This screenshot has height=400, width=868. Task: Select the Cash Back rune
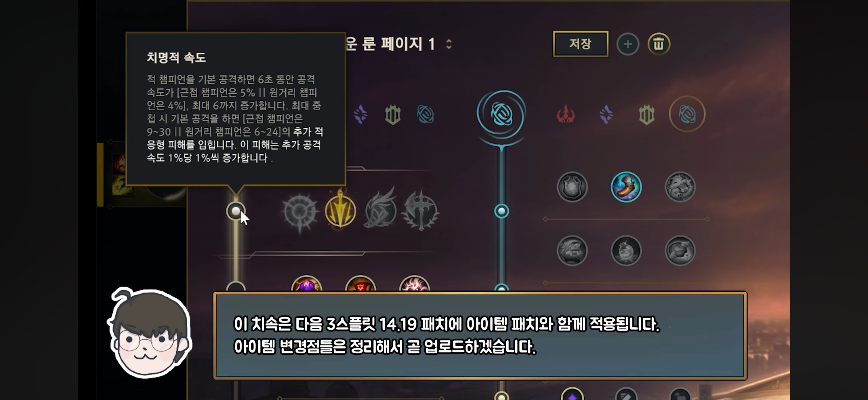coord(680,187)
